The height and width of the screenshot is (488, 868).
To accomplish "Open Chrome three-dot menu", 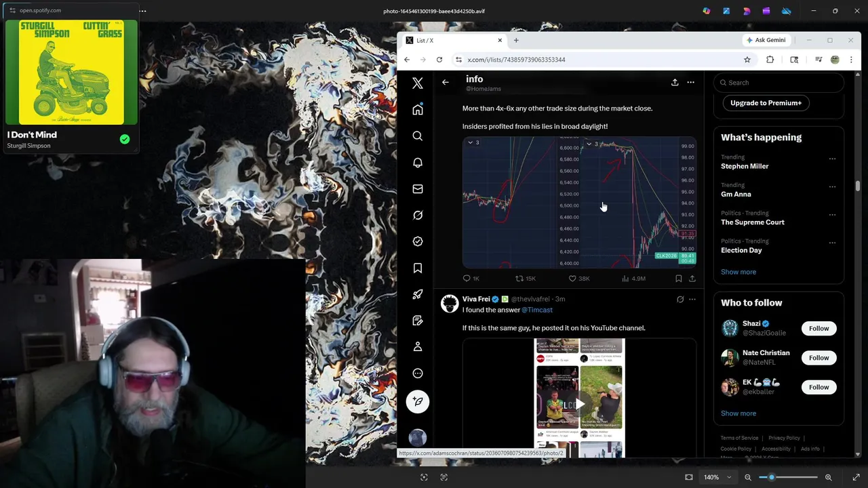I will coord(851,60).
